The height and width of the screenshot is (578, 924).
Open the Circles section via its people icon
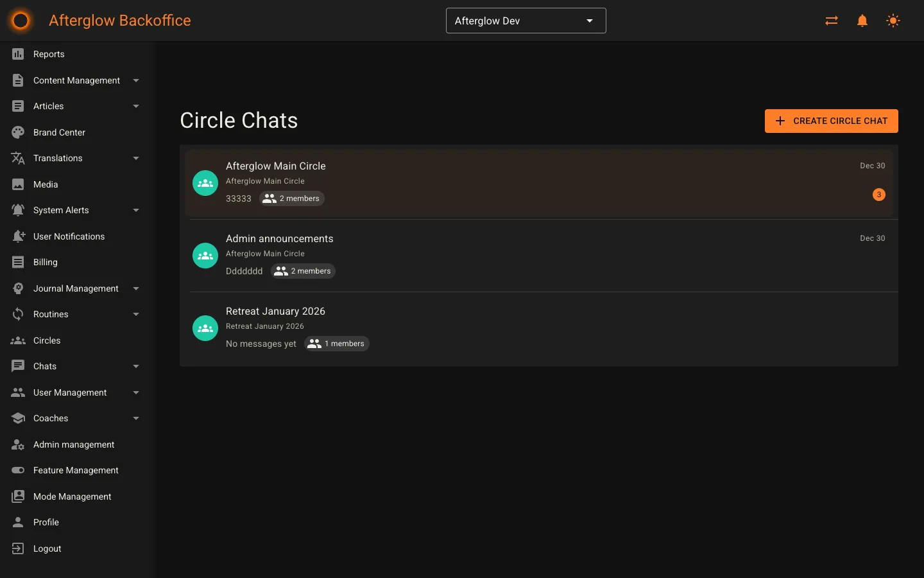[18, 340]
